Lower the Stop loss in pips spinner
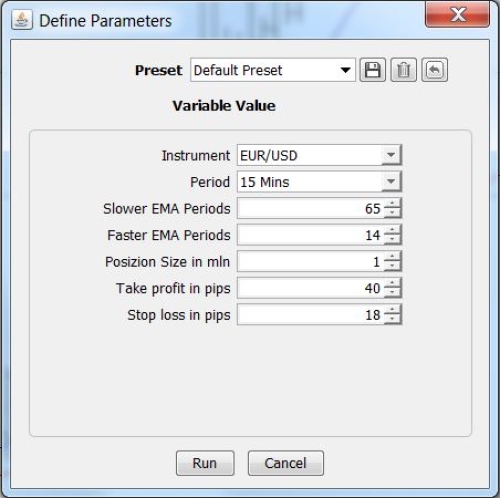Screen dimensions: 500x498 pos(393,319)
